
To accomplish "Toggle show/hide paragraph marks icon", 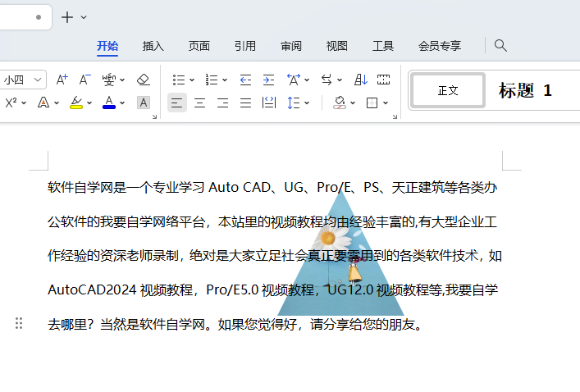I will pos(383,80).
